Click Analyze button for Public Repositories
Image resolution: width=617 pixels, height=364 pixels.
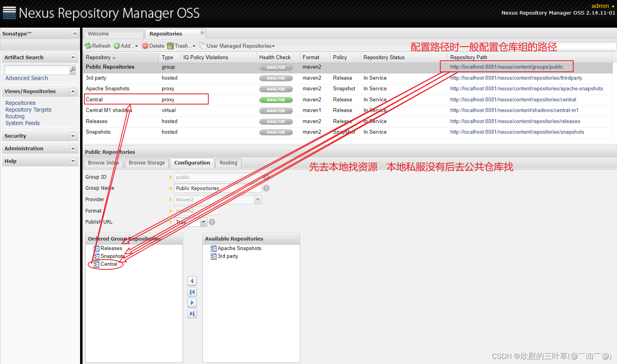click(x=276, y=67)
